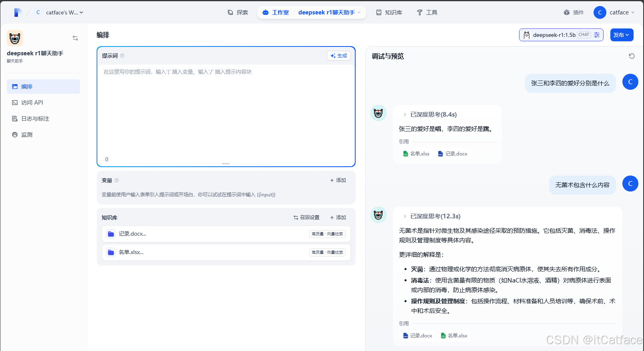
Task: Click user avatar next to 张三和李四 message
Action: point(630,82)
